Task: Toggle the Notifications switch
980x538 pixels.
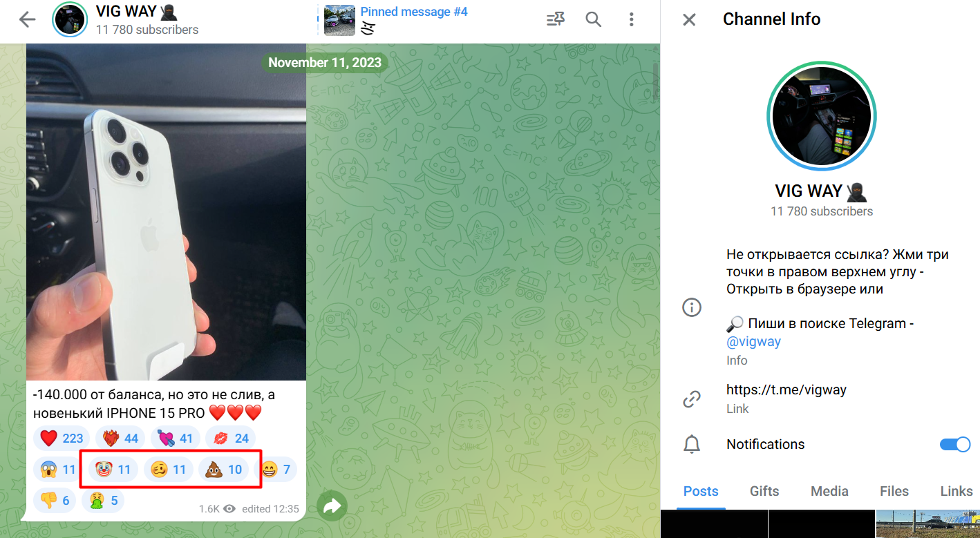Action: click(x=954, y=444)
